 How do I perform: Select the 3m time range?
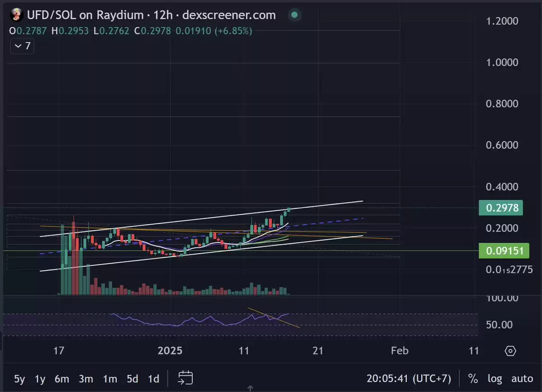tap(86, 379)
